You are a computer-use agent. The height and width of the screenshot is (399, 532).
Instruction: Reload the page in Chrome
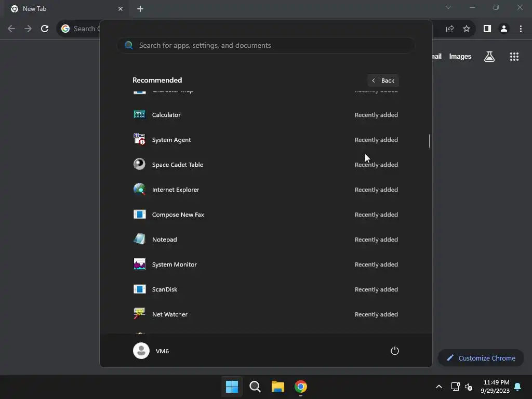(45, 29)
